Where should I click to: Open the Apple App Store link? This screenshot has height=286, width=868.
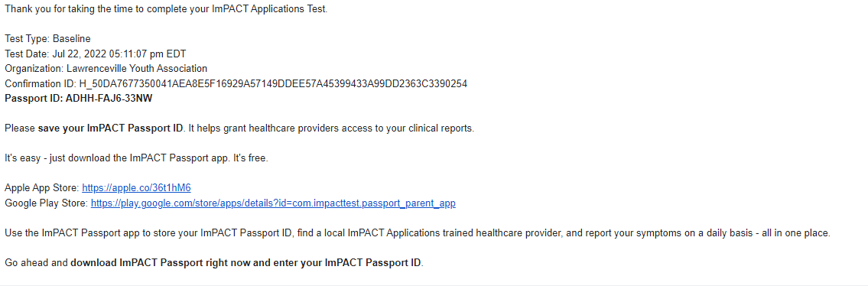[136, 188]
